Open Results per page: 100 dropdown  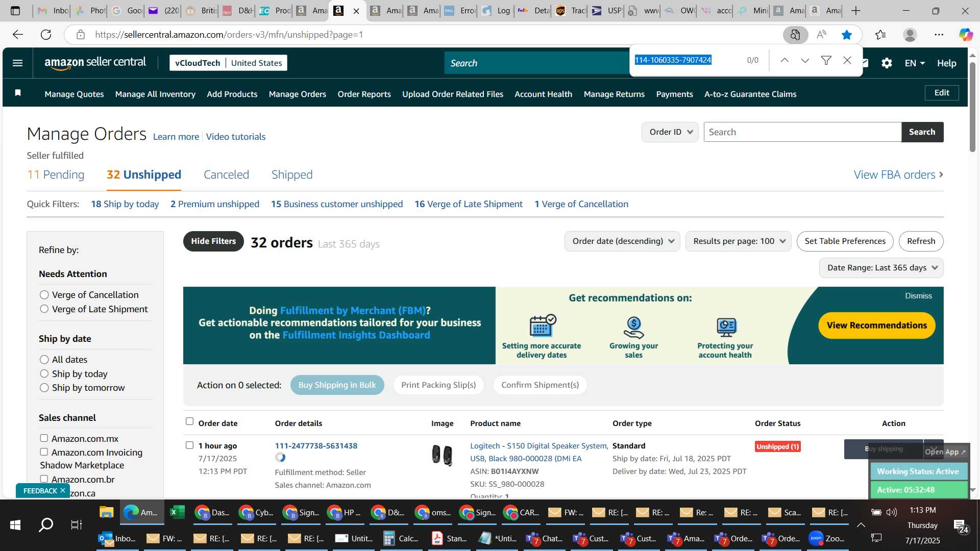(x=738, y=241)
